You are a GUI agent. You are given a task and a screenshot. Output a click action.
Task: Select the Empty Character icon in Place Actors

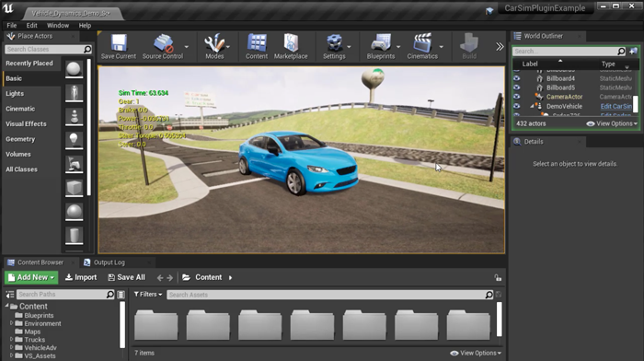pos(74,93)
